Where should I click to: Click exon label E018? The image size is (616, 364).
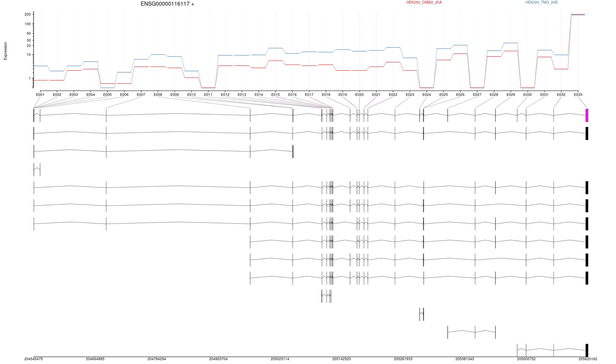point(326,95)
